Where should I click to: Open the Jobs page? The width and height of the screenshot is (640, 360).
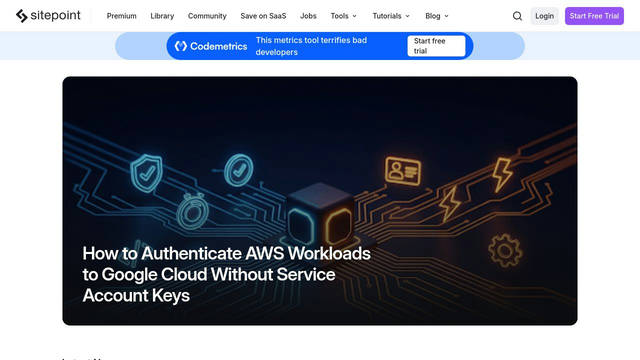tap(308, 16)
